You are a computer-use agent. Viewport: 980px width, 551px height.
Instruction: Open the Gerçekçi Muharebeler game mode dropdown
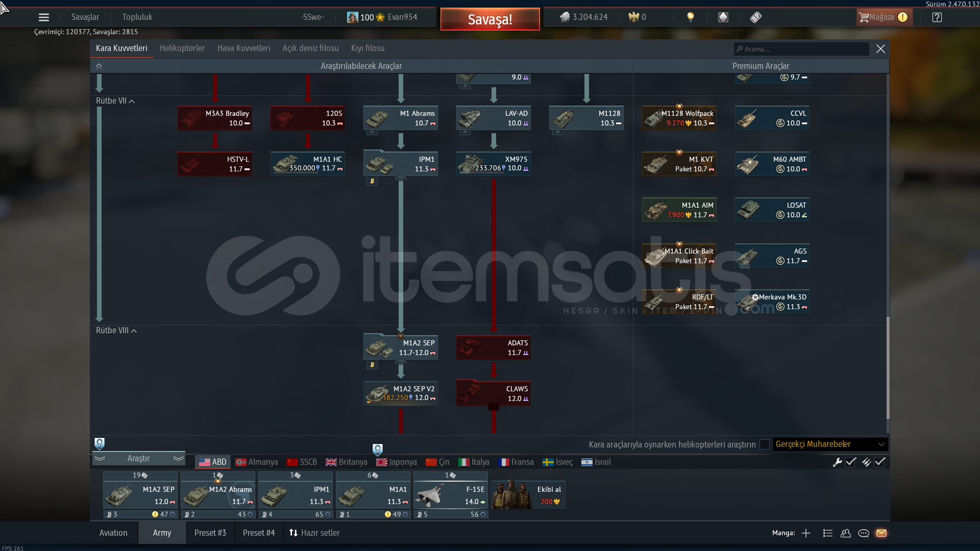click(x=830, y=444)
